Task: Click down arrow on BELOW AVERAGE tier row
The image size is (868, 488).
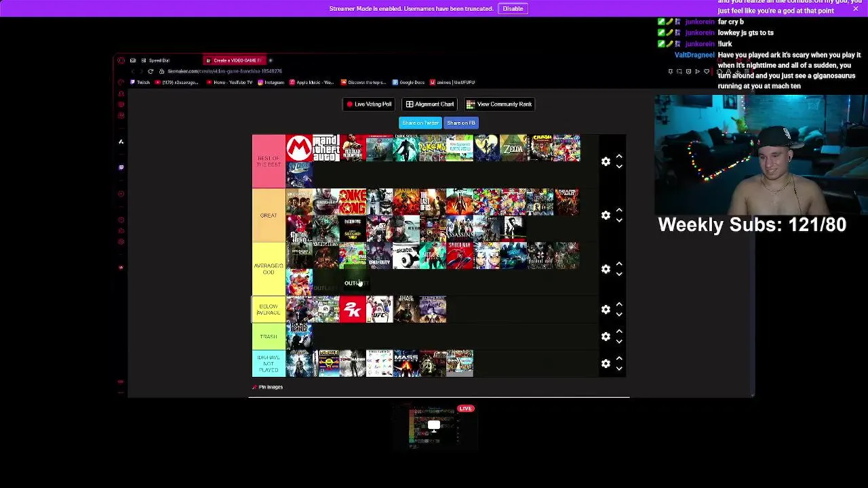Action: tap(619, 314)
